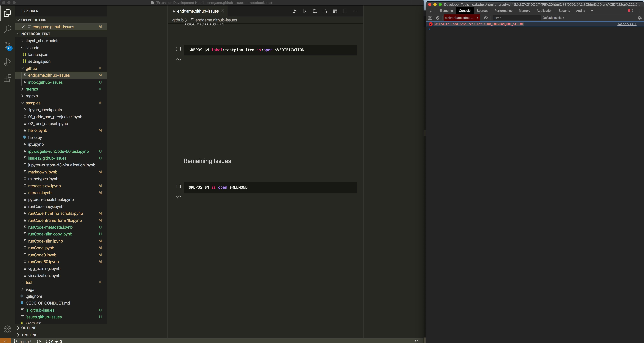Show the console sidebar in DevTools
The height and width of the screenshot is (343, 644).
[x=430, y=18]
